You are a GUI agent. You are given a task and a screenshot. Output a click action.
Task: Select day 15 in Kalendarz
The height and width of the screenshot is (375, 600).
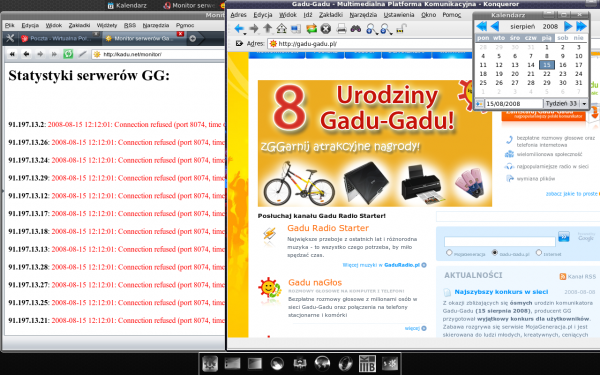(x=546, y=65)
